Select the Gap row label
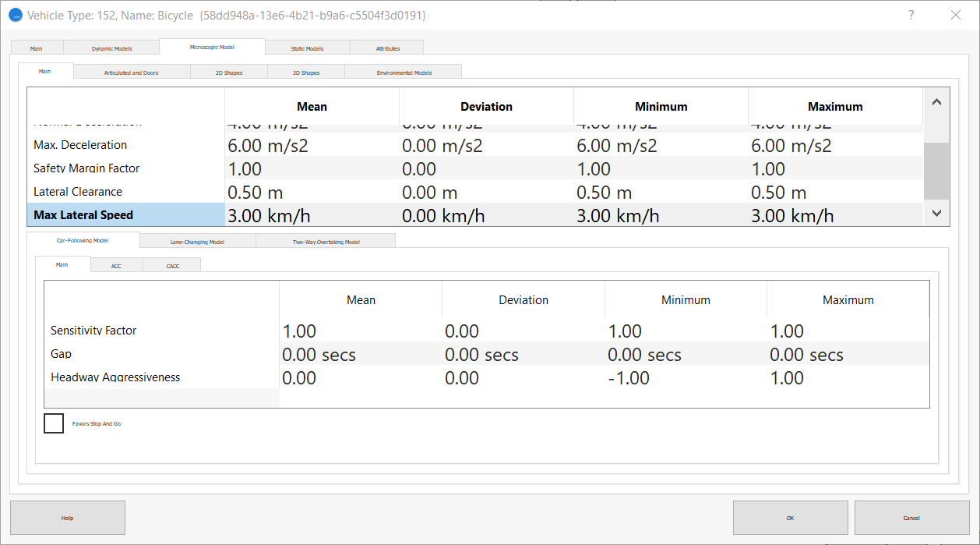Viewport: 980px width, 545px height. [x=162, y=354]
